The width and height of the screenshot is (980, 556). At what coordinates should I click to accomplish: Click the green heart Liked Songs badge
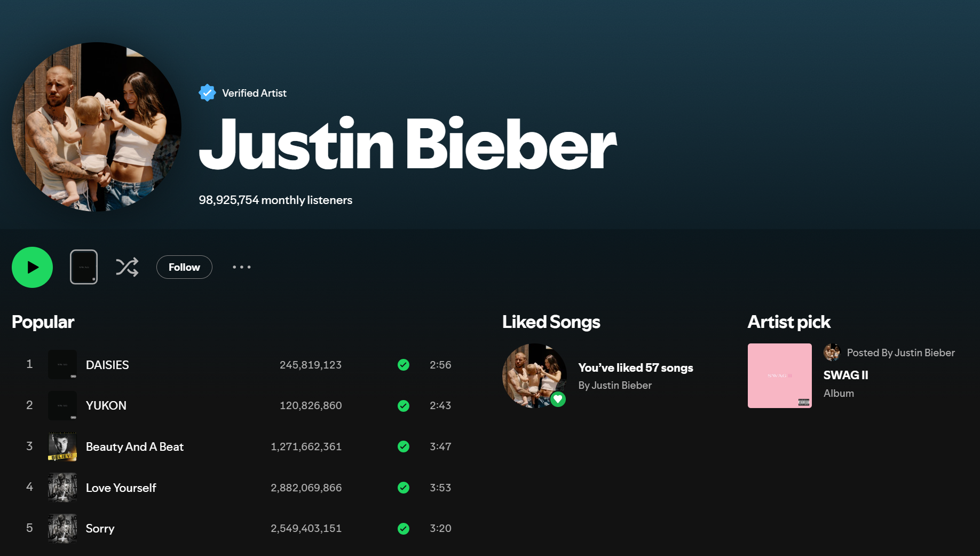pyautogui.click(x=558, y=399)
